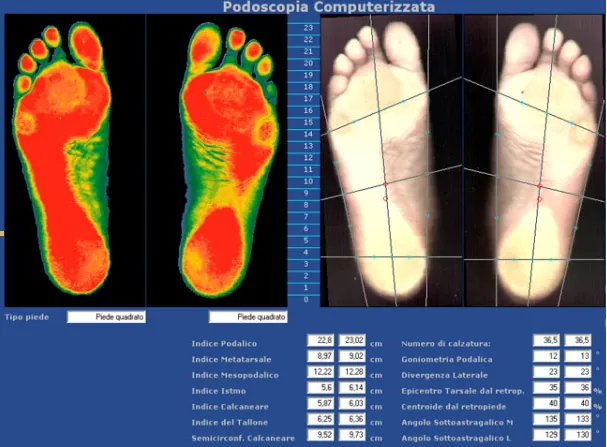Viewport: 607px width, 447px height.
Task: Select ruler mark 0 at the scale bottom
Action: [306, 299]
